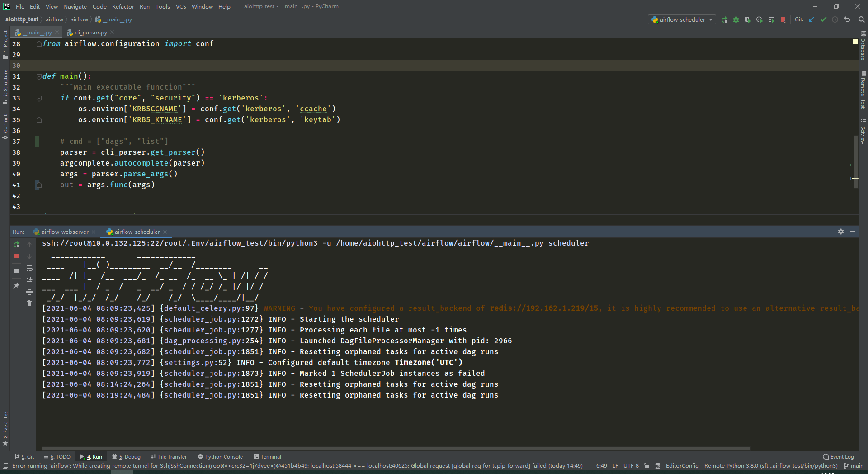Rerun airflow-scheduler from the top toolbar
Viewport: 868px width, 474px height.
[x=724, y=19]
